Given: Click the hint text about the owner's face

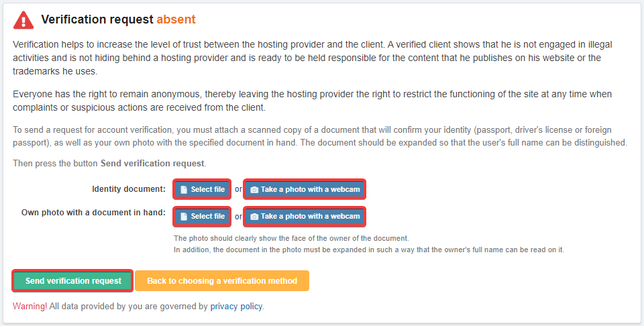Looking at the screenshot, I should (290, 238).
